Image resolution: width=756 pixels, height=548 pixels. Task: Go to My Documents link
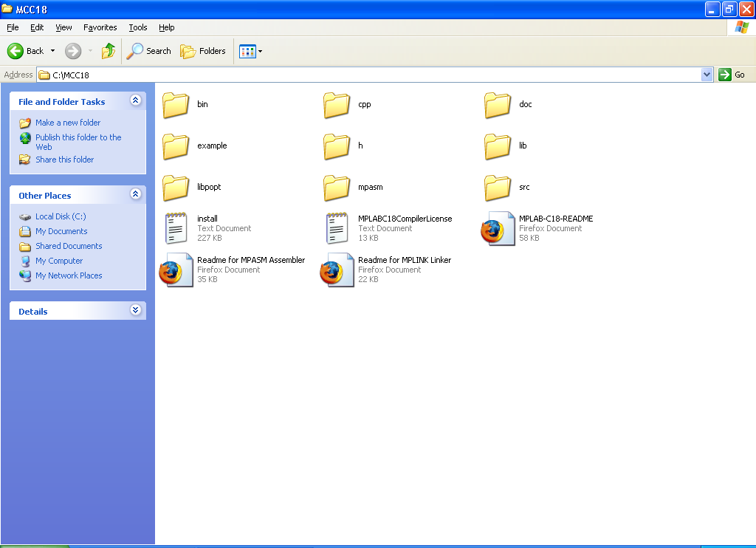(61, 231)
